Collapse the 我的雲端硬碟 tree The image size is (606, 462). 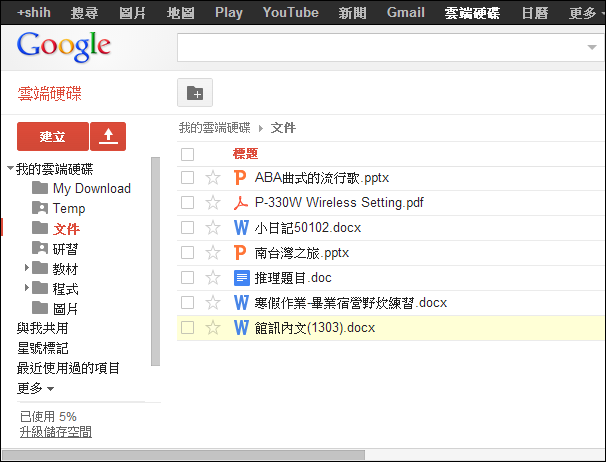(10, 169)
